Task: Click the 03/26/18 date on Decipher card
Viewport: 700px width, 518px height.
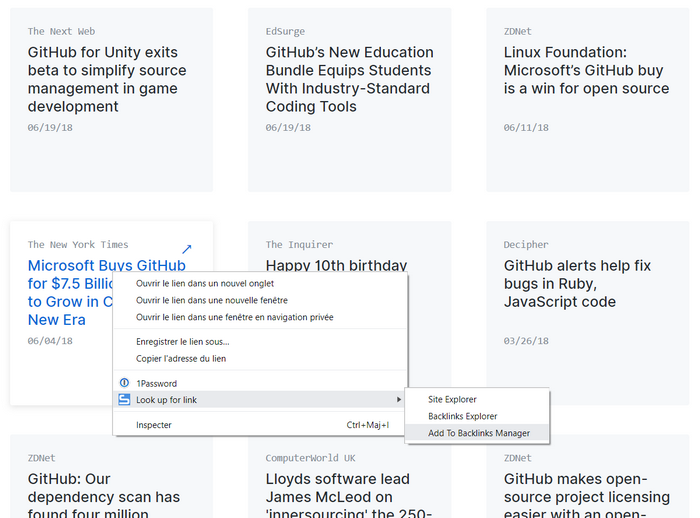Action: pos(526,341)
